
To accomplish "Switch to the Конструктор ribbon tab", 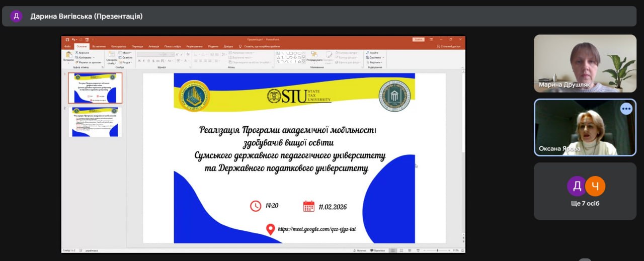I will [119, 46].
